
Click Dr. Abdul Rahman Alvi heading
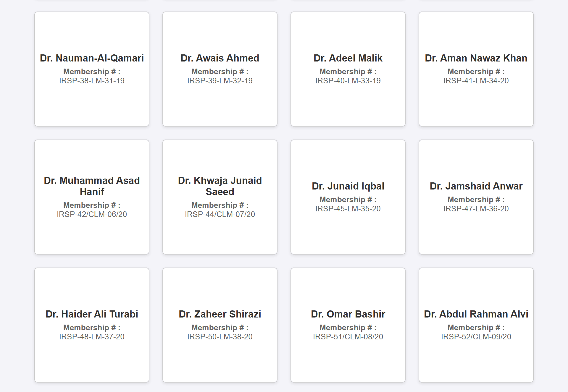point(476,314)
